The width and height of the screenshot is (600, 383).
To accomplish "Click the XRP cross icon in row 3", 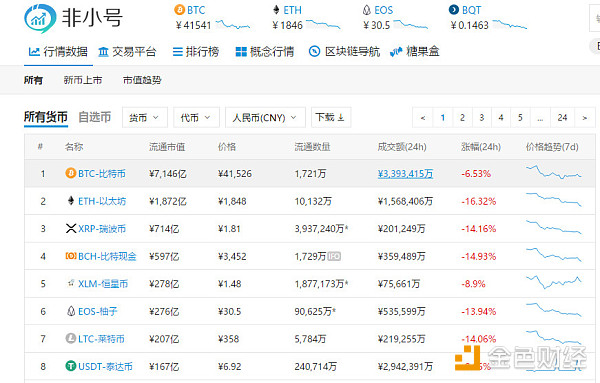I will click(71, 228).
